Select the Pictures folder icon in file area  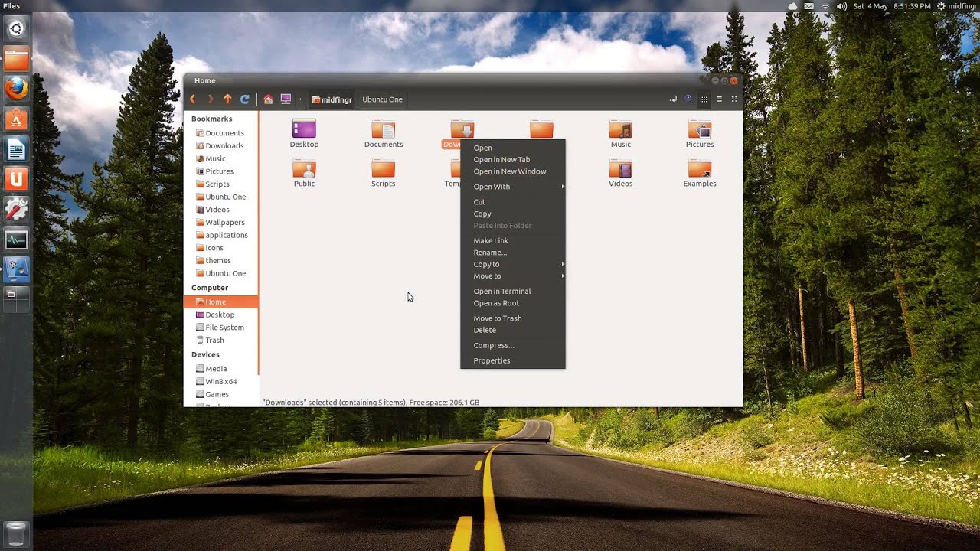(x=700, y=129)
